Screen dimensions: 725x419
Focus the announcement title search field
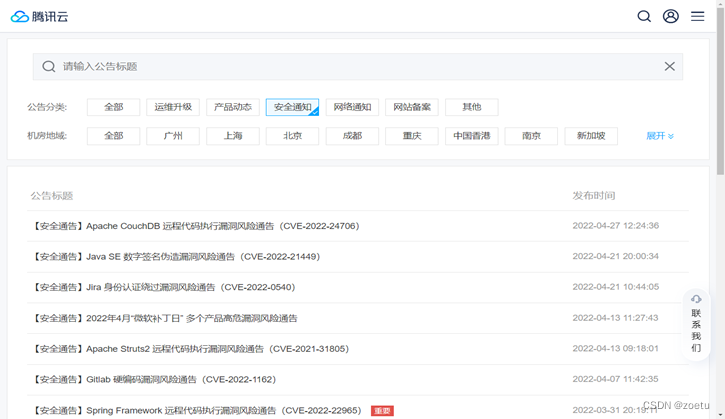tap(357, 67)
